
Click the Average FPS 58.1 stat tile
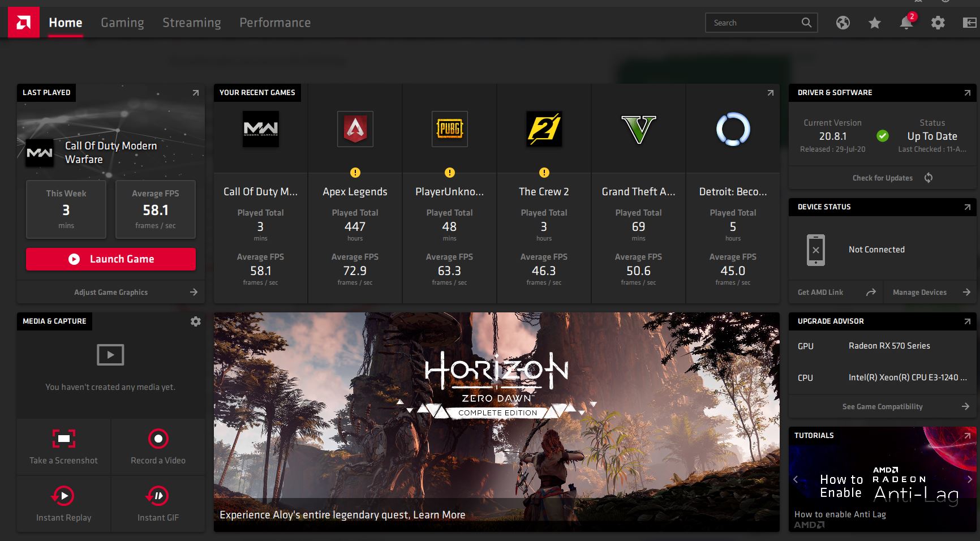tap(156, 209)
